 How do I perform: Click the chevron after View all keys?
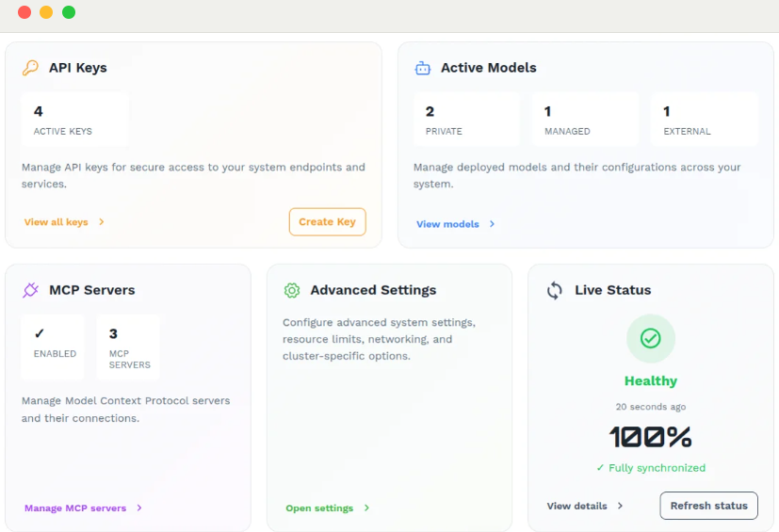coord(102,222)
